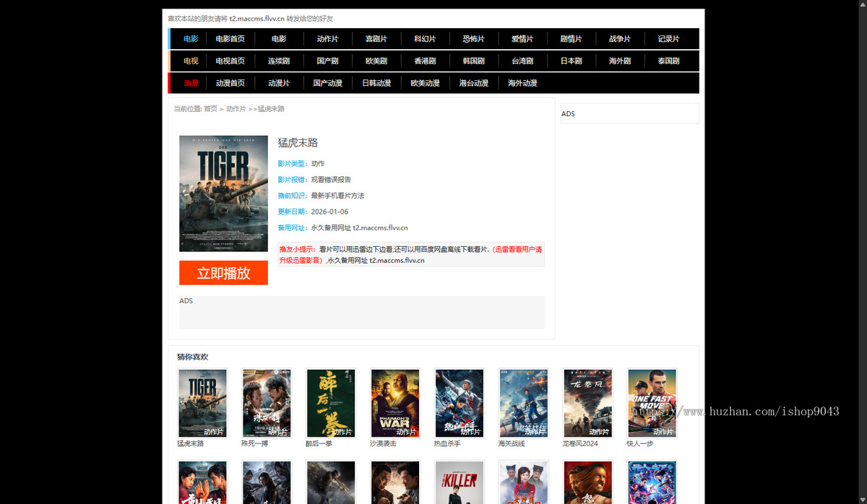This screenshot has width=867, height=504.
Task: Click the 猜你喜欢 heading
Action: pyautogui.click(x=193, y=357)
